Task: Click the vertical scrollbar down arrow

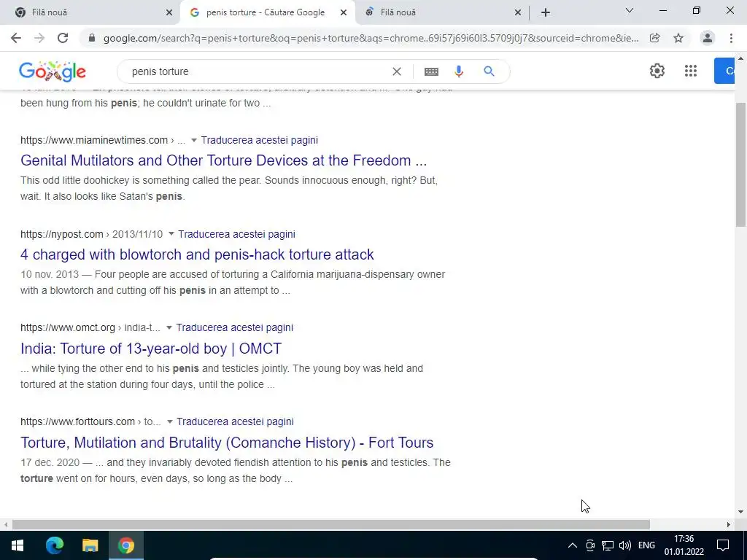Action: pos(740,512)
